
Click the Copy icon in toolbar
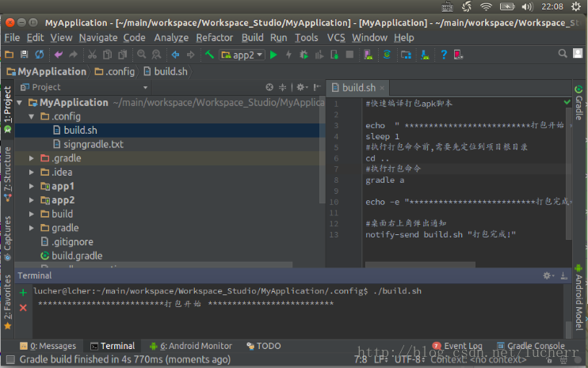coord(107,55)
